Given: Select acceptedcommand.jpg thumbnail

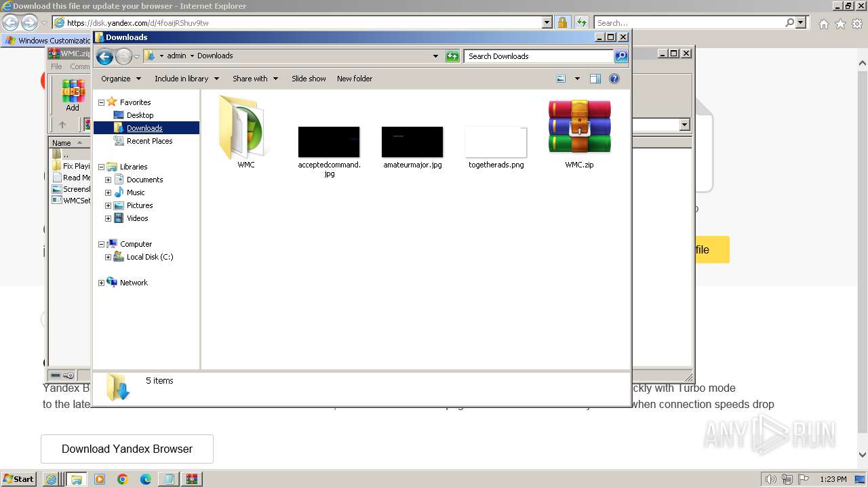Looking at the screenshot, I should pos(329,142).
